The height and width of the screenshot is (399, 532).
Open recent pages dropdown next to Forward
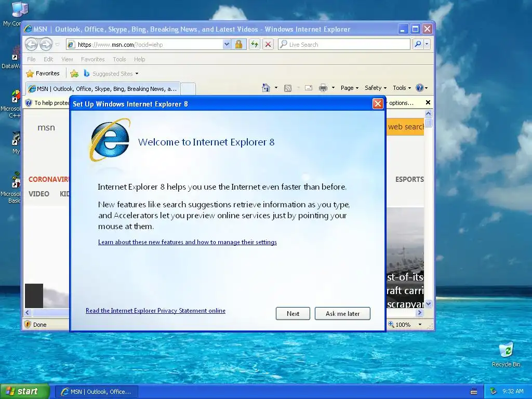tap(57, 45)
